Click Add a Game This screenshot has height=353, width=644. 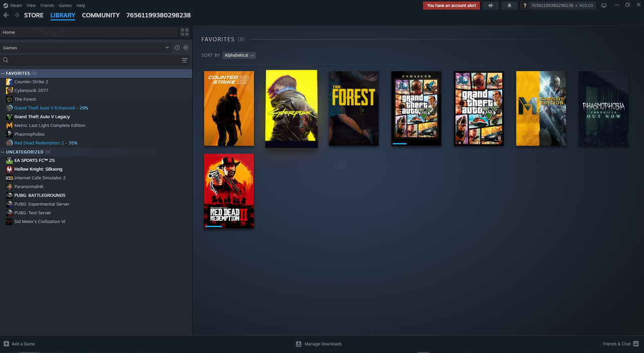[19, 344]
